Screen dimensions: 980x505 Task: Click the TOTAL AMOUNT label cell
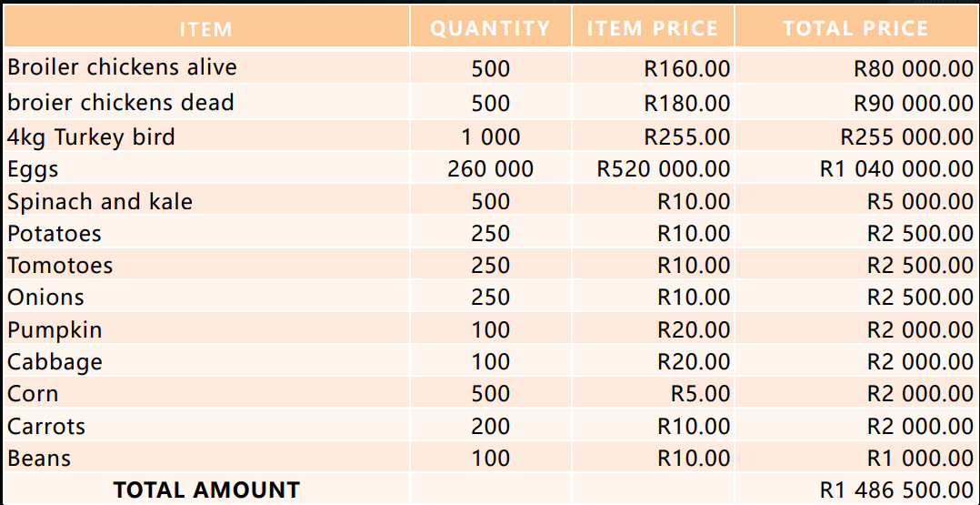206,490
